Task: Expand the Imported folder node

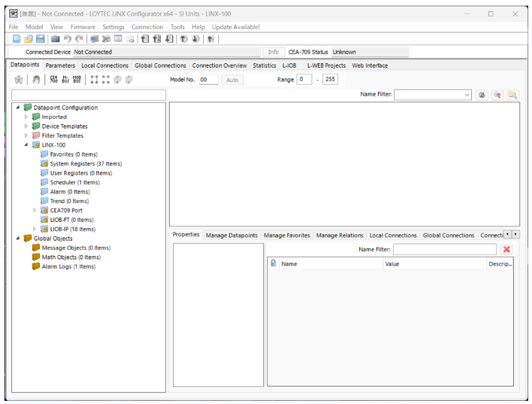Action: click(26, 117)
